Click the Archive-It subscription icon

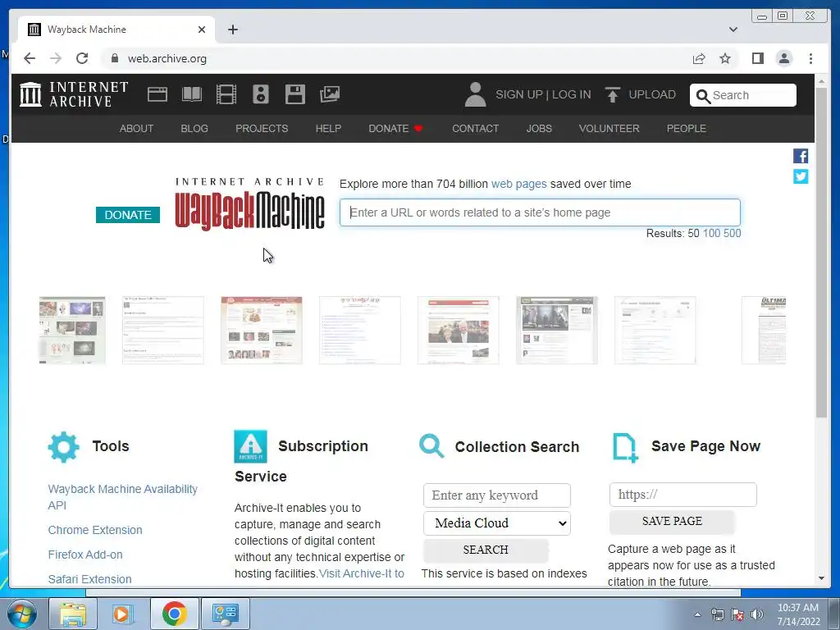pos(250,446)
